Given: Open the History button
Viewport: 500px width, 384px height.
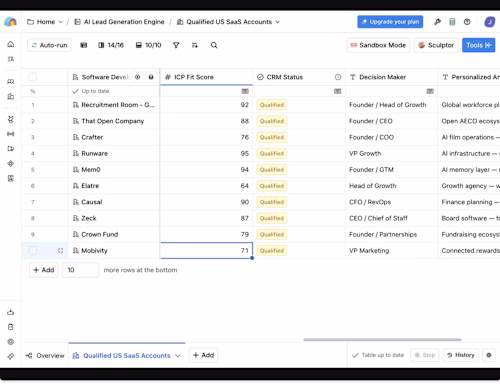Looking at the screenshot, I should (461, 355).
